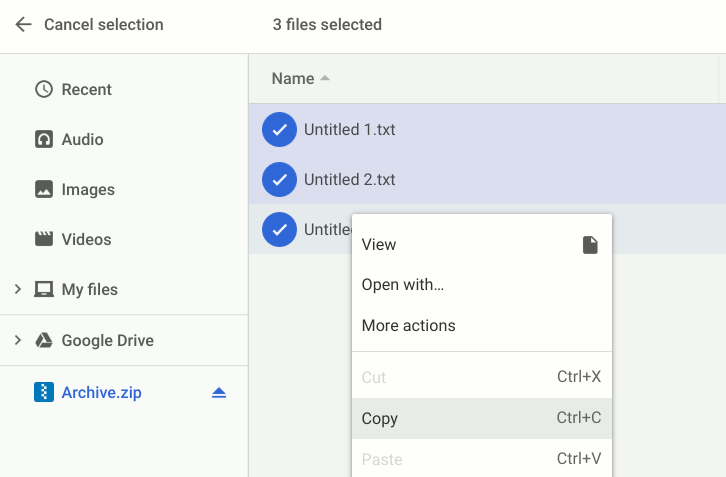The width and height of the screenshot is (726, 477).
Task: Click the Archive.zip zip file icon
Action: click(x=44, y=392)
